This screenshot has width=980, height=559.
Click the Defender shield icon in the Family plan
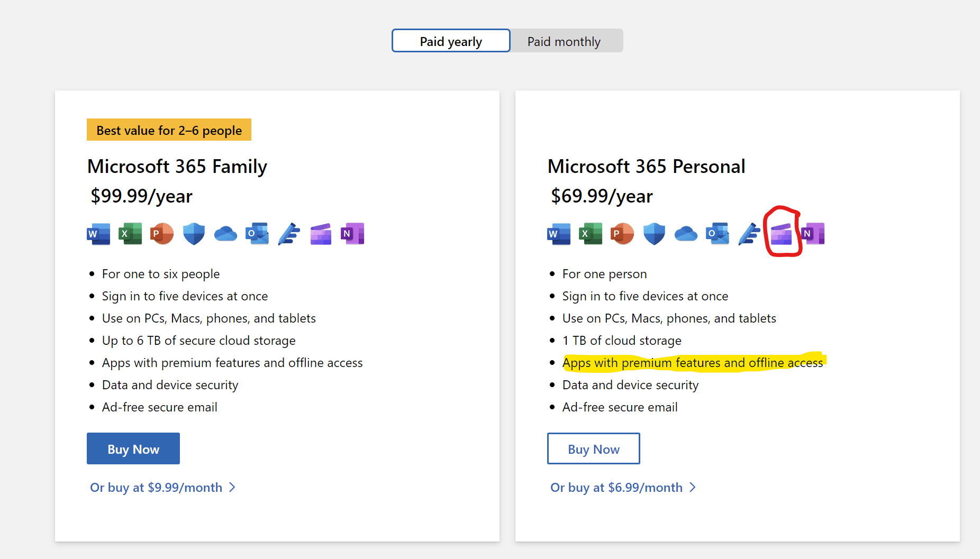pos(194,234)
